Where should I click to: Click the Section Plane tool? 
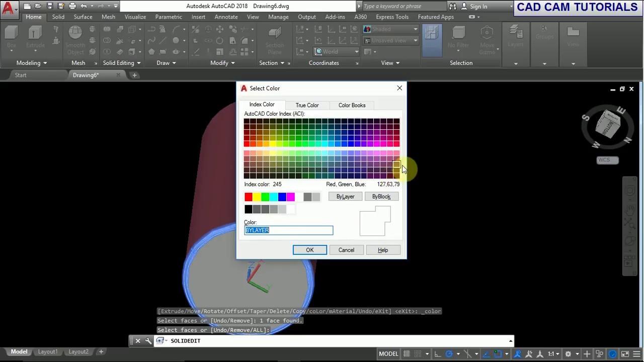(x=275, y=40)
